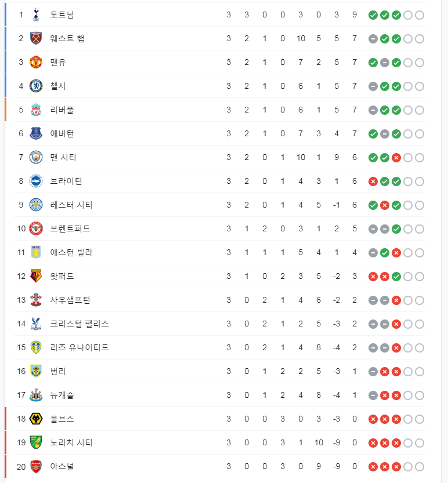Click the West Ham club crest
Image resolution: width=448 pixels, height=483 pixels.
[x=36, y=38]
